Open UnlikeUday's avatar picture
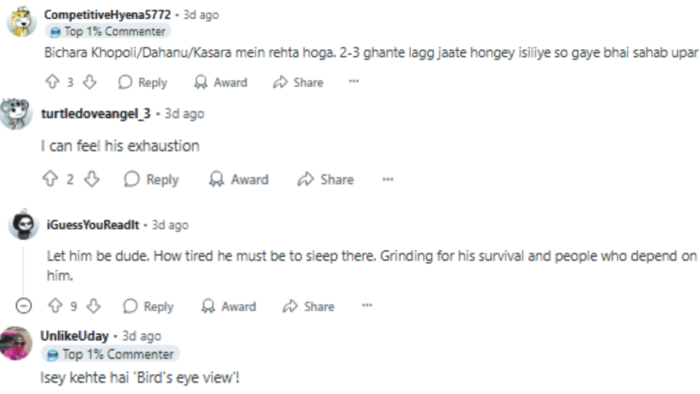Image resolution: width=700 pixels, height=394 pixels. point(16,344)
